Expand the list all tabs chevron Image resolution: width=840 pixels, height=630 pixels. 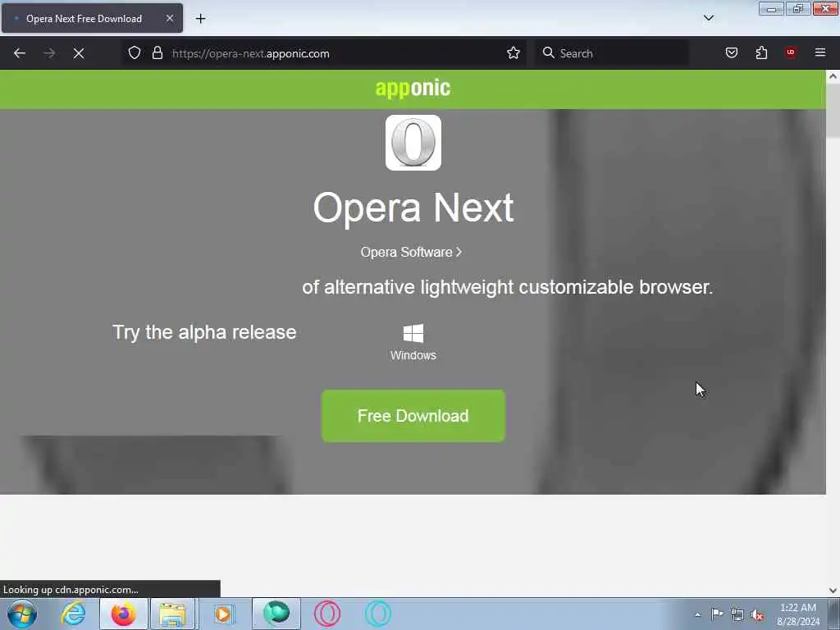708,18
